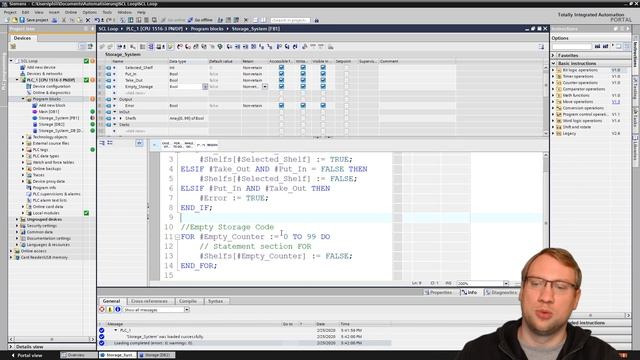Click the Save project toolbar button

click(34, 20)
